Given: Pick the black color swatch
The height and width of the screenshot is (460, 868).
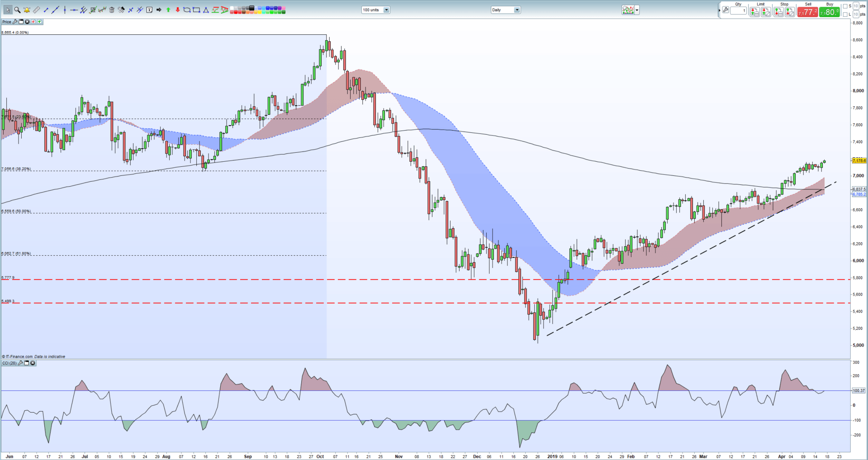Looking at the screenshot, I should [x=251, y=8].
